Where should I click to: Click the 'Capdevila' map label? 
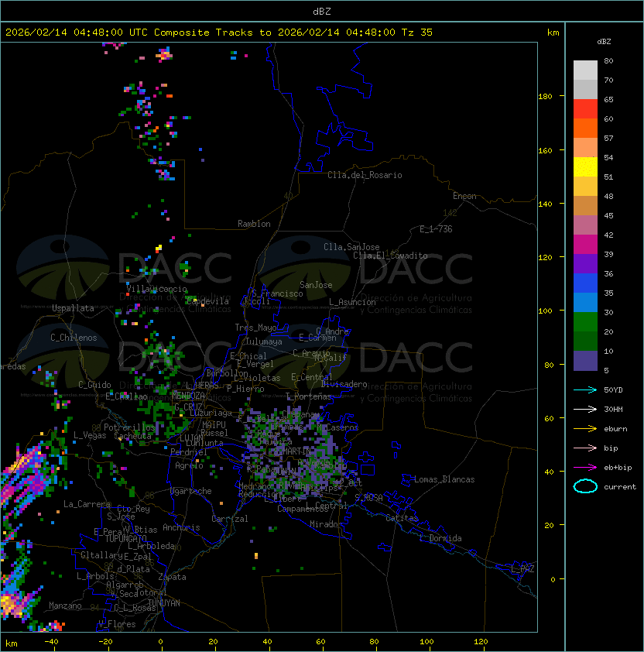pos(207,301)
